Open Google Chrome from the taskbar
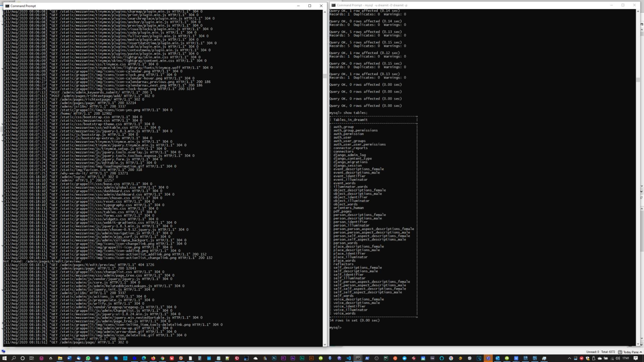 pyautogui.click(x=162, y=358)
